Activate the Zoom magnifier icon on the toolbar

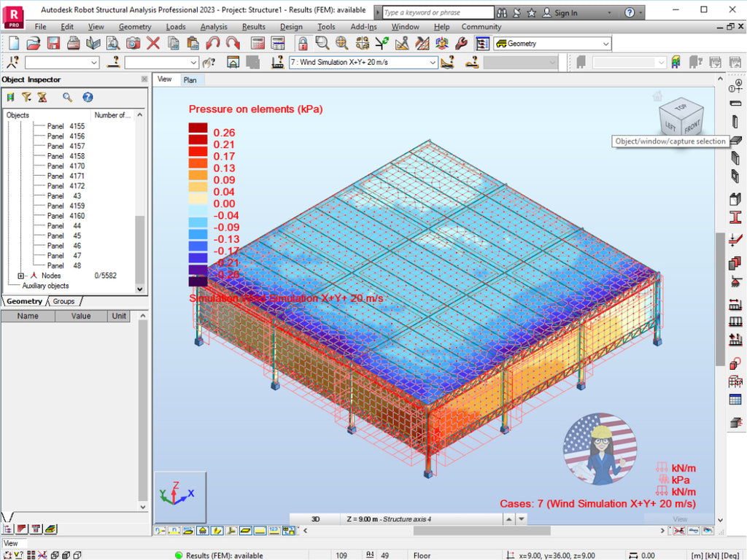[x=320, y=43]
